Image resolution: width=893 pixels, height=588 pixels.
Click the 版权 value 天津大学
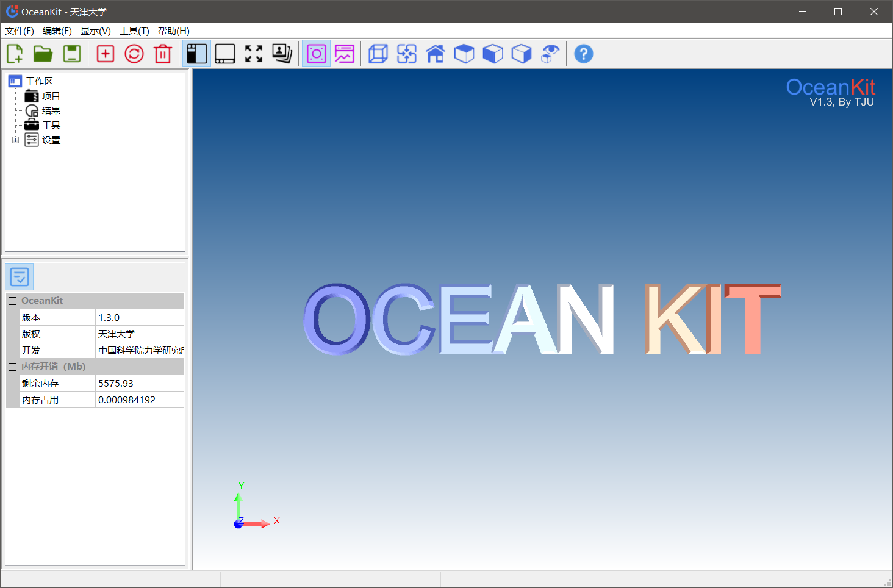tap(140, 334)
